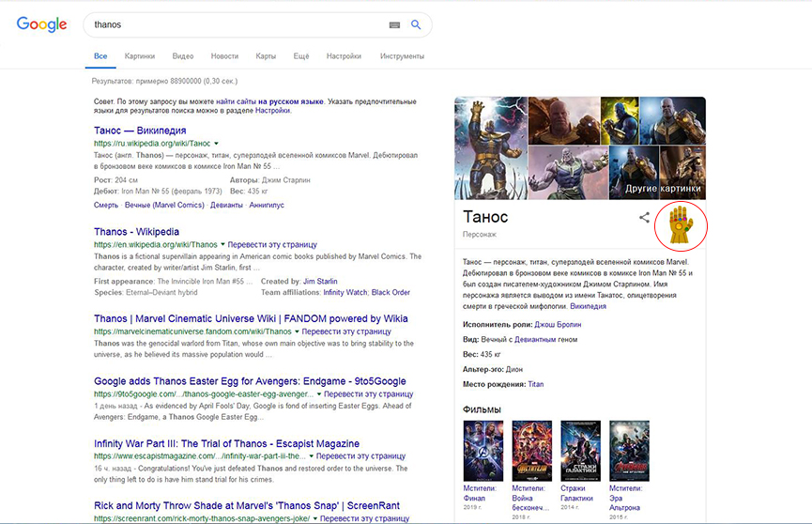Click the Google logo

click(42, 24)
